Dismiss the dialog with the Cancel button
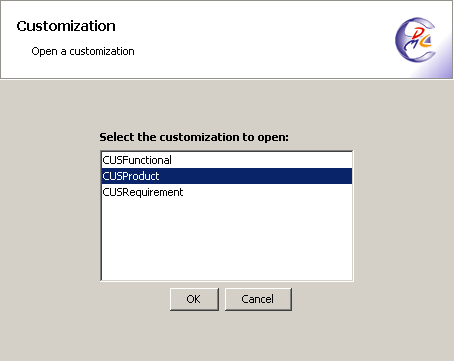The width and height of the screenshot is (454, 361). (258, 299)
